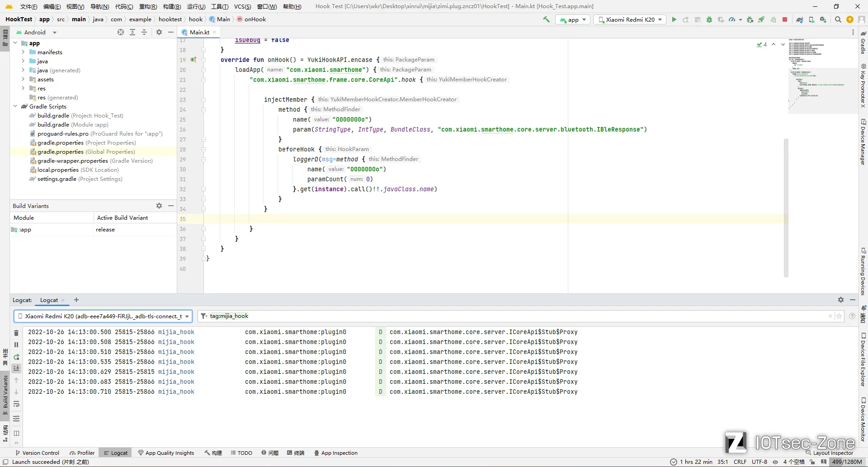Expand the manifests folder
Viewport: 868px width, 467px height.
23,52
